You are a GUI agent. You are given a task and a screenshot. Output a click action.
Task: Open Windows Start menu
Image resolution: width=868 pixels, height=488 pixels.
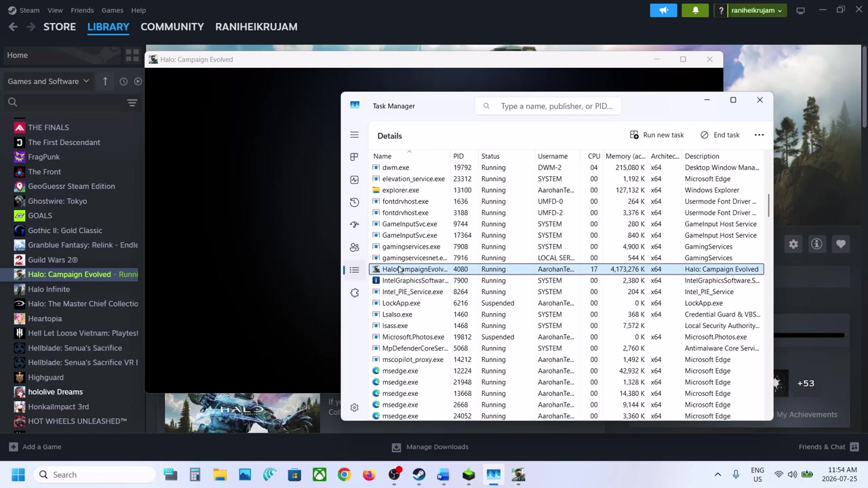point(18,474)
